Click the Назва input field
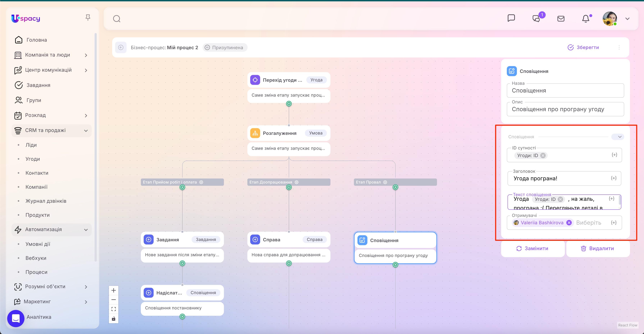Viewport: 644px width, 334px height. click(565, 91)
